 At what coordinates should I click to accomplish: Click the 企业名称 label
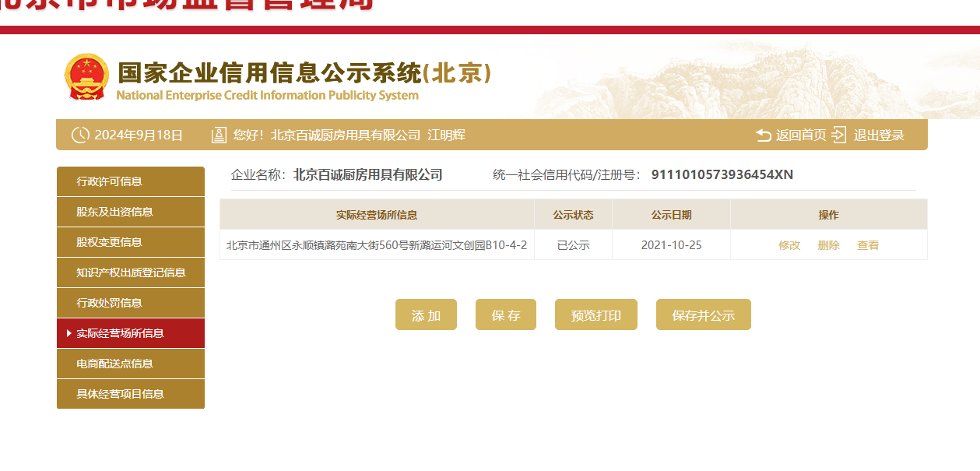[x=258, y=174]
